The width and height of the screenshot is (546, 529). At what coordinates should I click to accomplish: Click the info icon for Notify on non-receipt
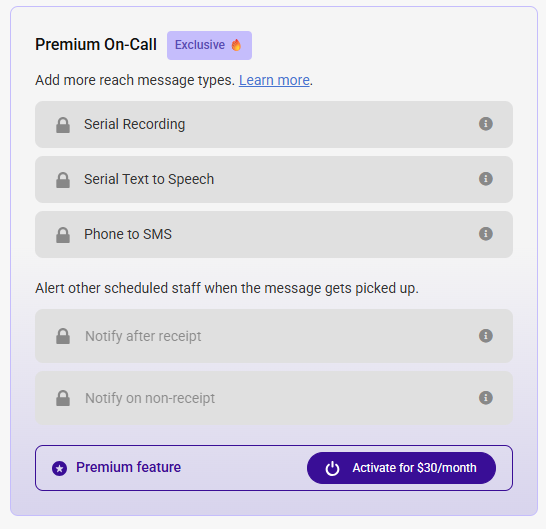click(485, 398)
